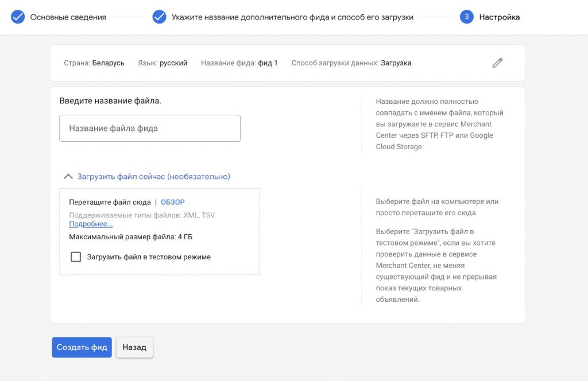Click the Название должно полностью совпадать help text
Screen dimensions: 588x381
pos(439,124)
